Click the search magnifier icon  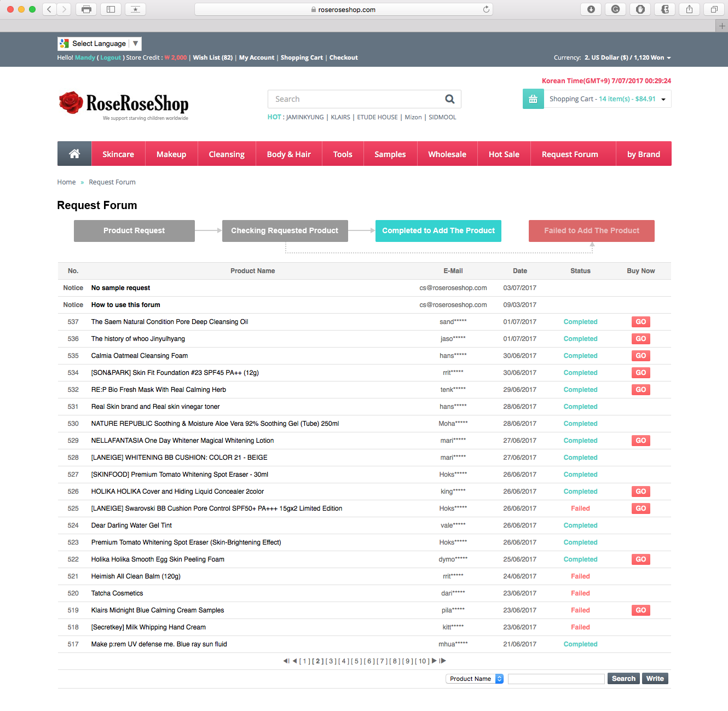[x=450, y=99]
